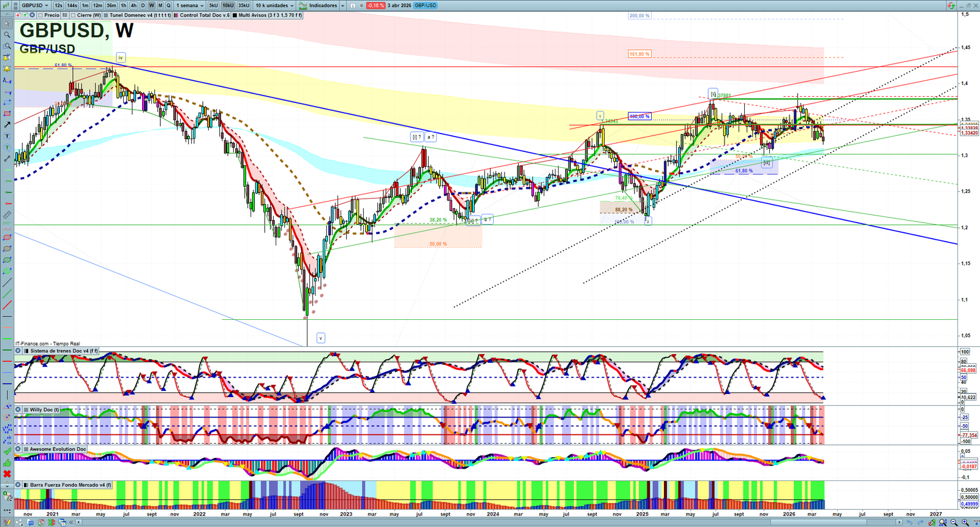The width and height of the screenshot is (980, 527).
Task: Click the red plus icon beside Precio
Action: click(18, 15)
